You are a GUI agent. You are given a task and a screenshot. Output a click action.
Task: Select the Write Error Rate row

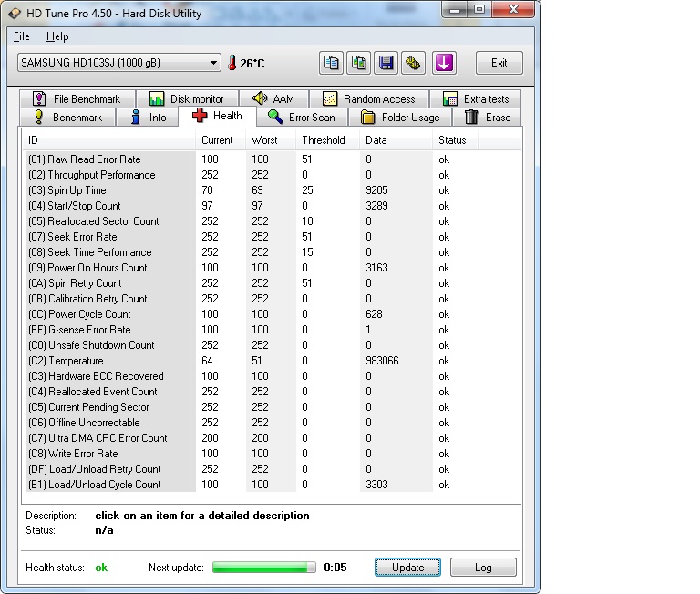[252, 454]
